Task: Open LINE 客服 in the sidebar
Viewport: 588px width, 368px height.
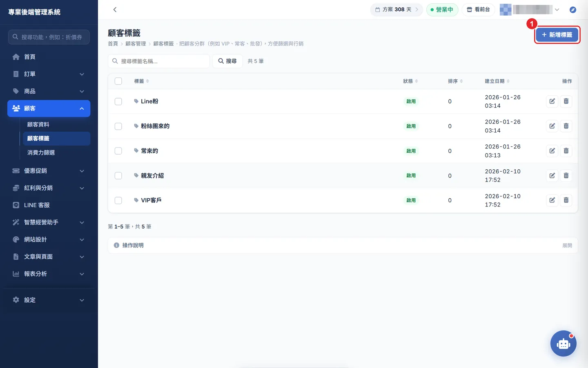Action: coord(49,205)
